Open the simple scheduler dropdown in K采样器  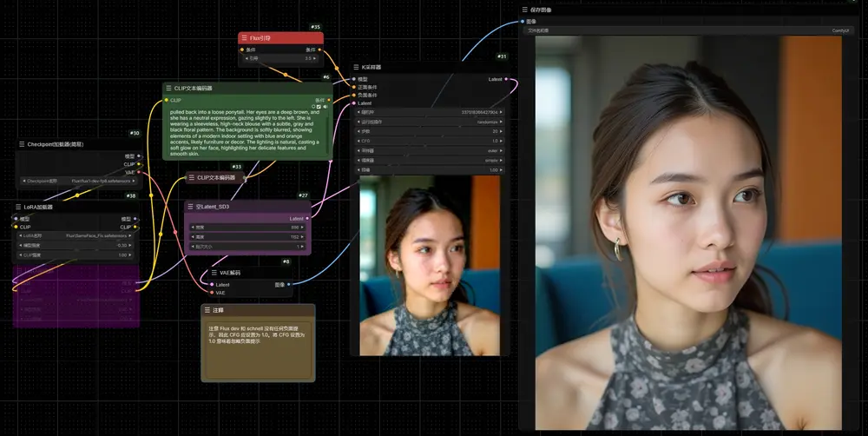coord(431,160)
